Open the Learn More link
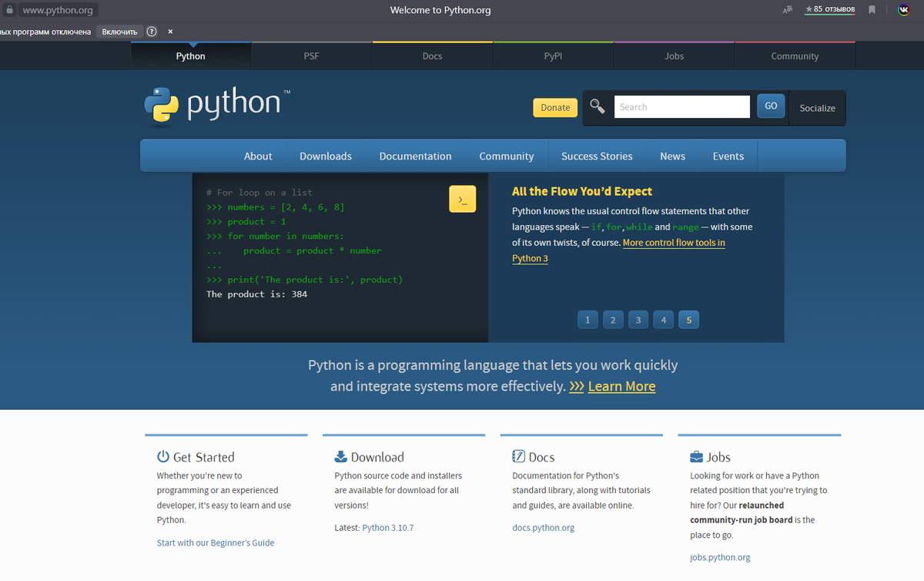924x581 pixels. 621,386
